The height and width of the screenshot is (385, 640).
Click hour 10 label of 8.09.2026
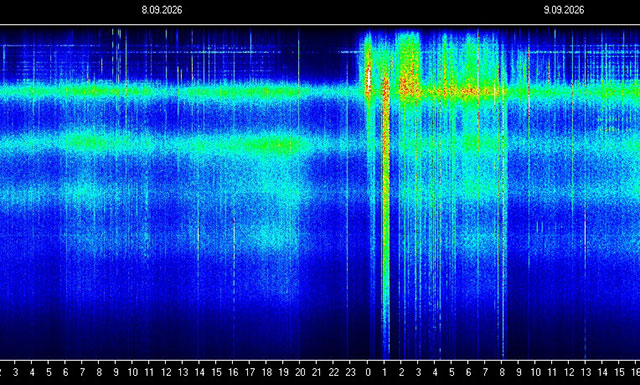[x=132, y=372]
